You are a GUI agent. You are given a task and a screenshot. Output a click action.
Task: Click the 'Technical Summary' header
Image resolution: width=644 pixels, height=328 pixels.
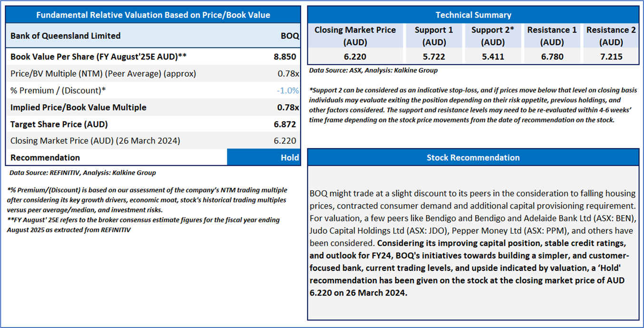[x=473, y=15]
